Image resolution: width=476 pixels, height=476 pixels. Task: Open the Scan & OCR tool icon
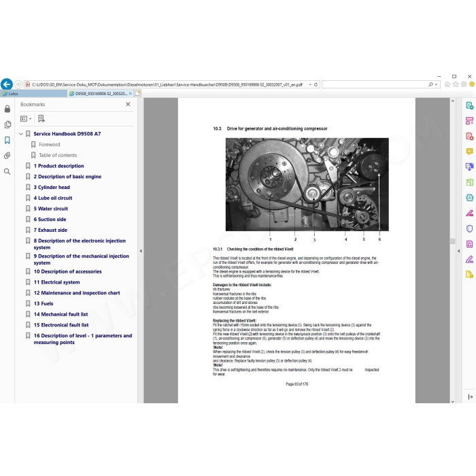[470, 198]
